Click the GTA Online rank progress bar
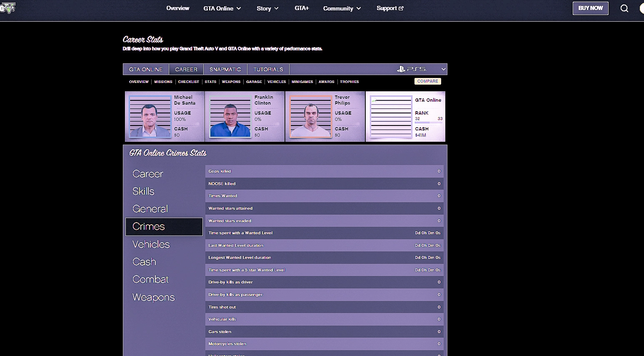Image resolution: width=644 pixels, height=356 pixels. point(428,123)
